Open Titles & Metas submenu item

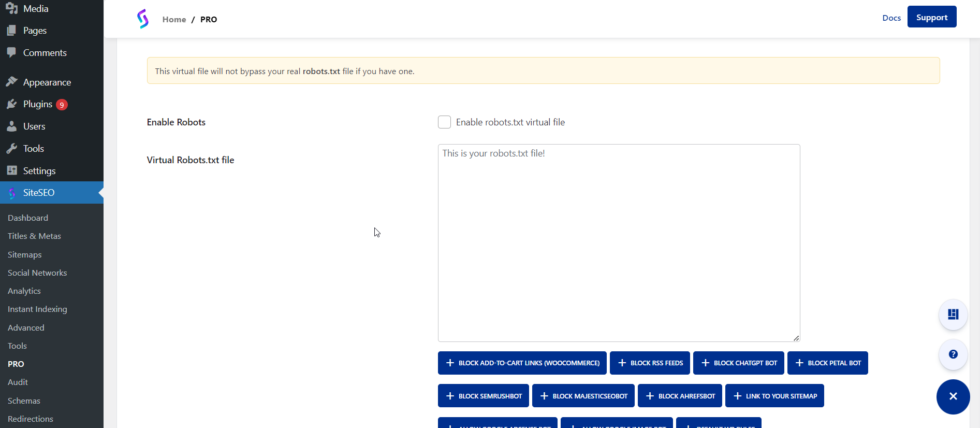click(34, 236)
